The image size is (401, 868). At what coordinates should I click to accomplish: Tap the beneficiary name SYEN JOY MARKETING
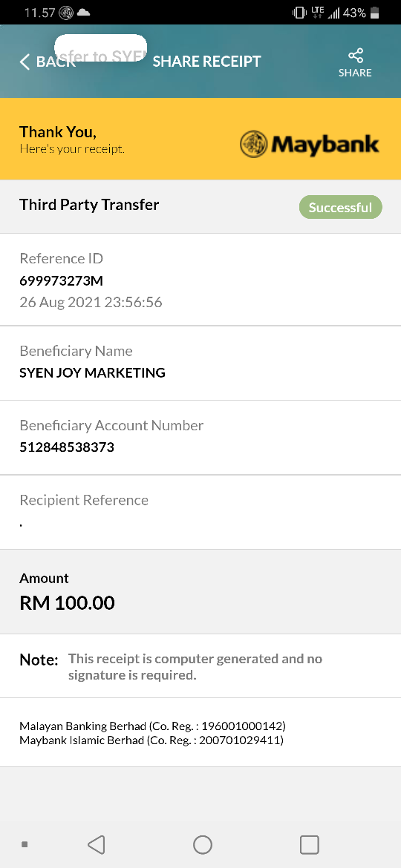pos(93,372)
